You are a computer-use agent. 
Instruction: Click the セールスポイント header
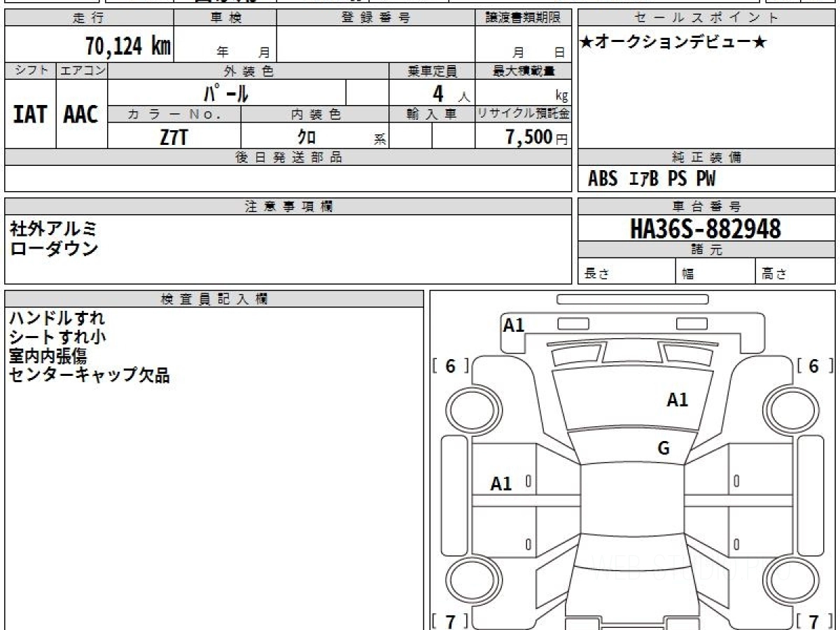point(706,17)
